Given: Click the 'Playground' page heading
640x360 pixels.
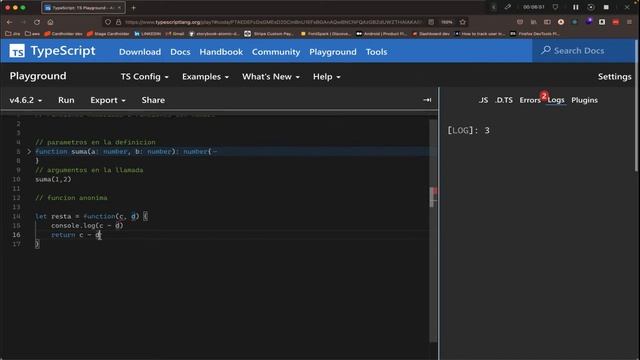Looking at the screenshot, I should 38,76.
